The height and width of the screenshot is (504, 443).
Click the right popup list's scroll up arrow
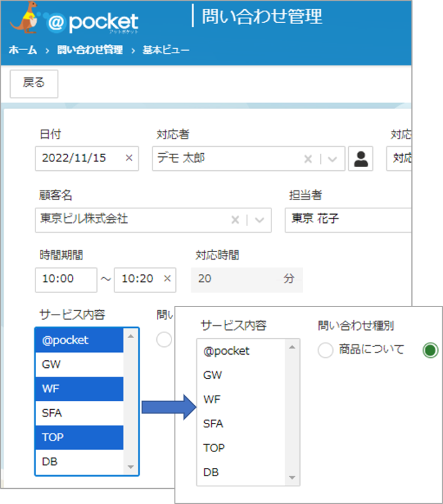pos(292,347)
